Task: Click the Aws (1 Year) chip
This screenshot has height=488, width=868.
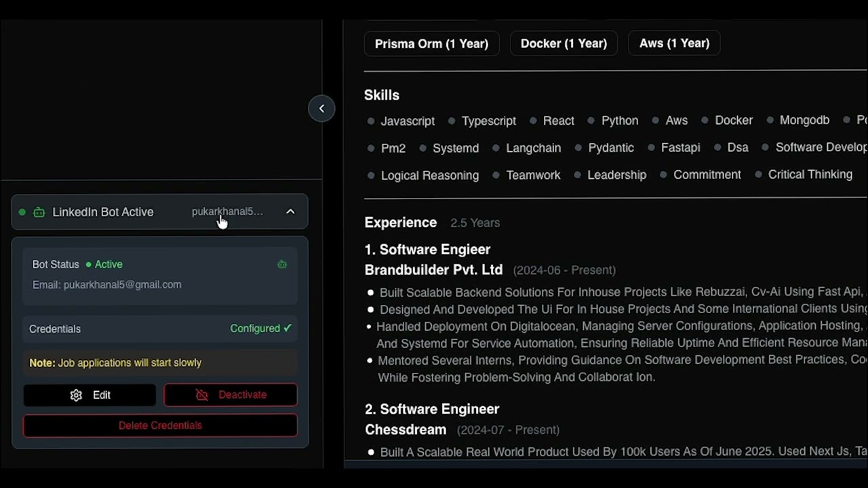Action: pyautogui.click(x=674, y=43)
